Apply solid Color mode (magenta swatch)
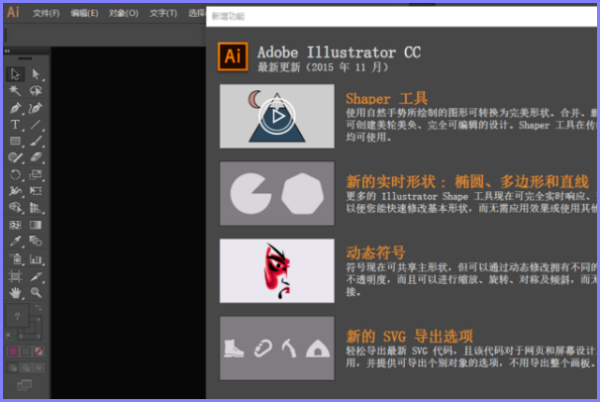The width and height of the screenshot is (600, 402). tap(13, 351)
